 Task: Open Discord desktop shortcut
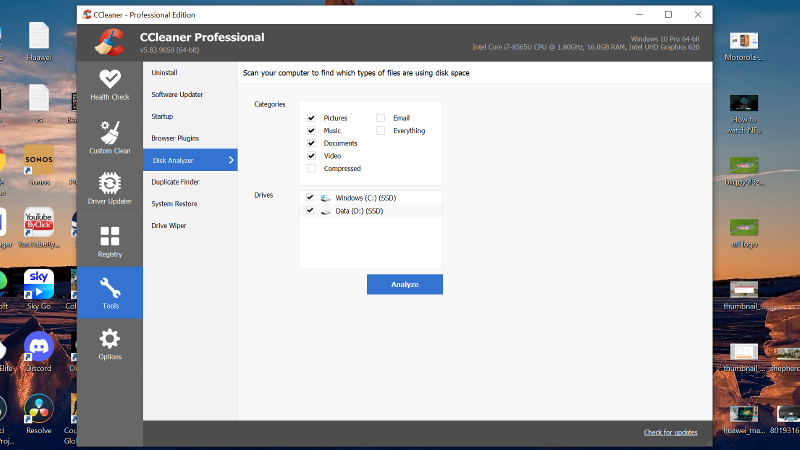coord(39,352)
